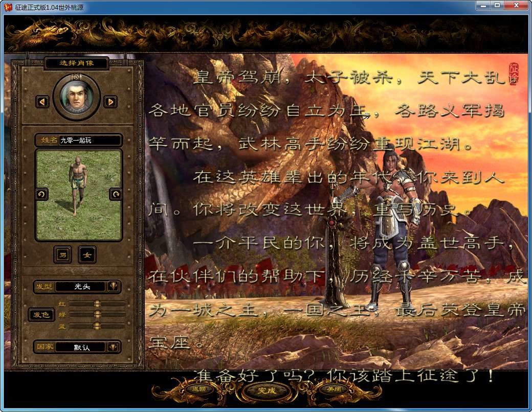Image resolution: width=532 pixels, height=412 pixels.
Task: Click the 默认 country selection box
Action: (81, 347)
